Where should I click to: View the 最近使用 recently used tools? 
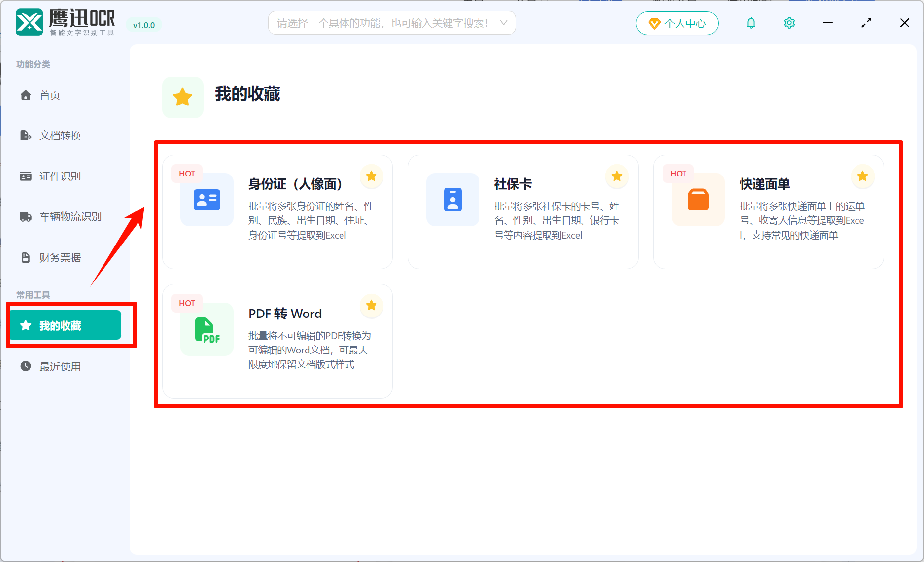coord(61,366)
